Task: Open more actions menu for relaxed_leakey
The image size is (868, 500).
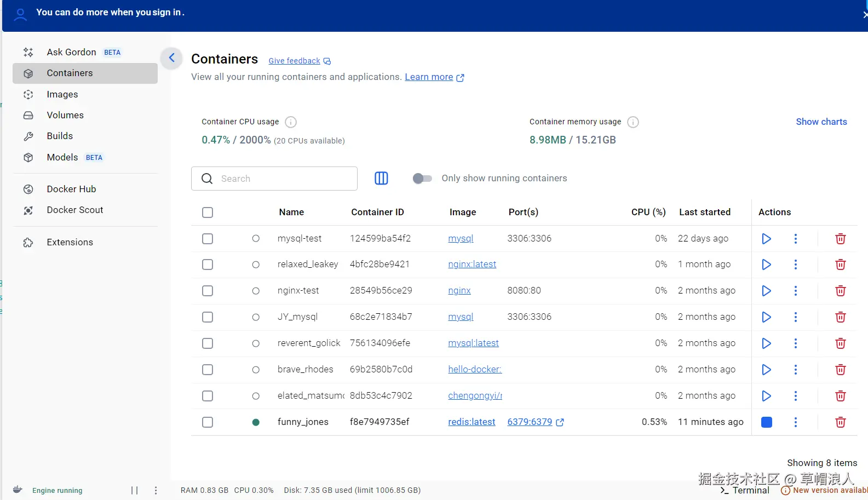Action: pyautogui.click(x=796, y=265)
